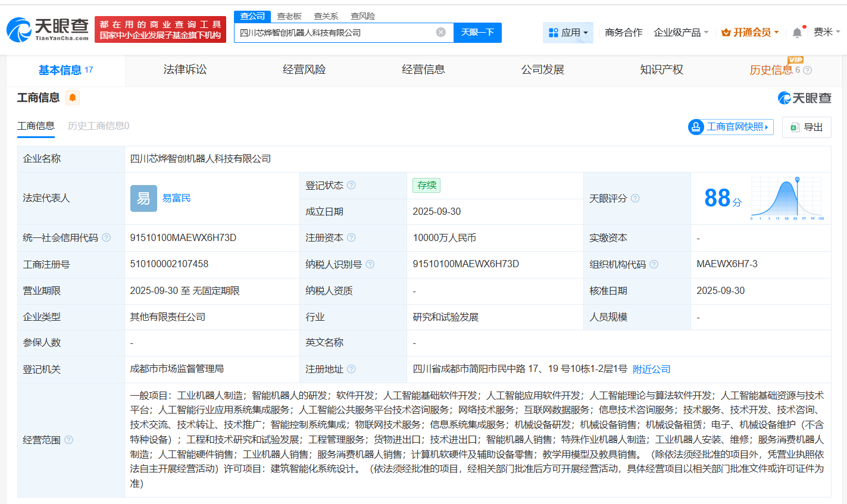Click help icon beside 天眼评分
Screen dimensions: 847x504
point(635,198)
